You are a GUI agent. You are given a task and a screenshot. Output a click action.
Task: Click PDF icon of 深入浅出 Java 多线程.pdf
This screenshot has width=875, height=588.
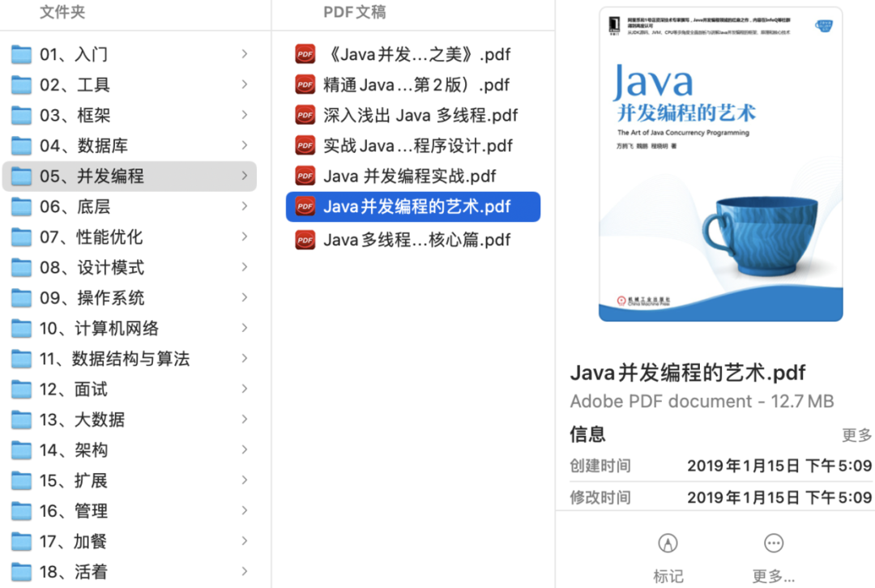(x=305, y=115)
